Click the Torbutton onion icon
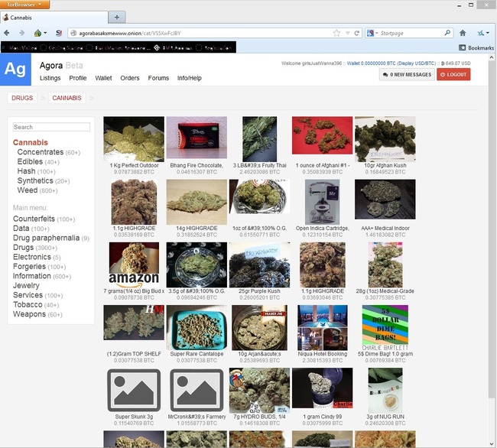Screen dimensions: 497x448 pyautogui.click(x=38, y=33)
